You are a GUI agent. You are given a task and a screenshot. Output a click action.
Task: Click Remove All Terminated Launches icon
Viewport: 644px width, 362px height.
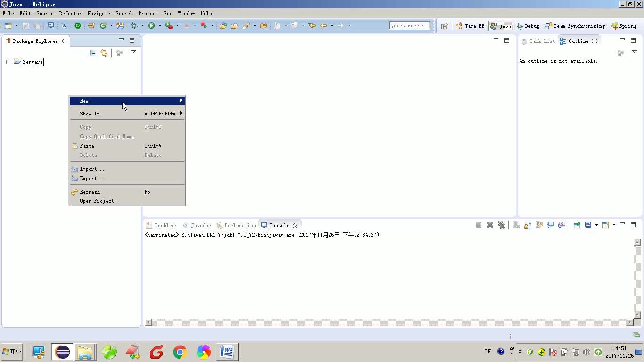[x=501, y=225]
